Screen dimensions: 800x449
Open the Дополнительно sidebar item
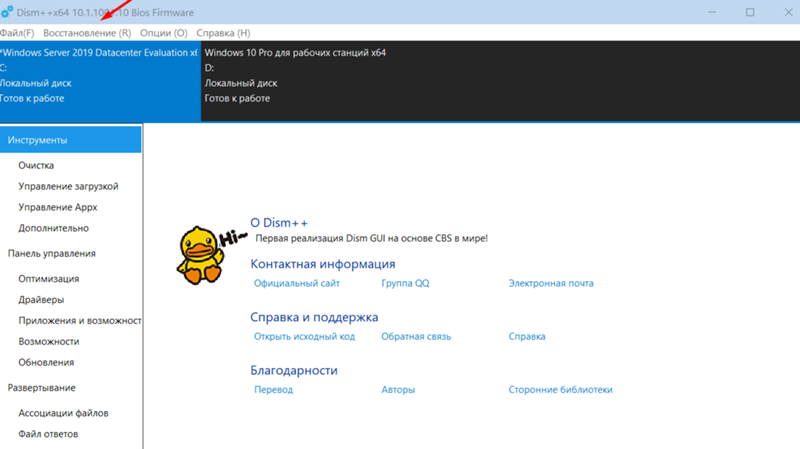53,228
